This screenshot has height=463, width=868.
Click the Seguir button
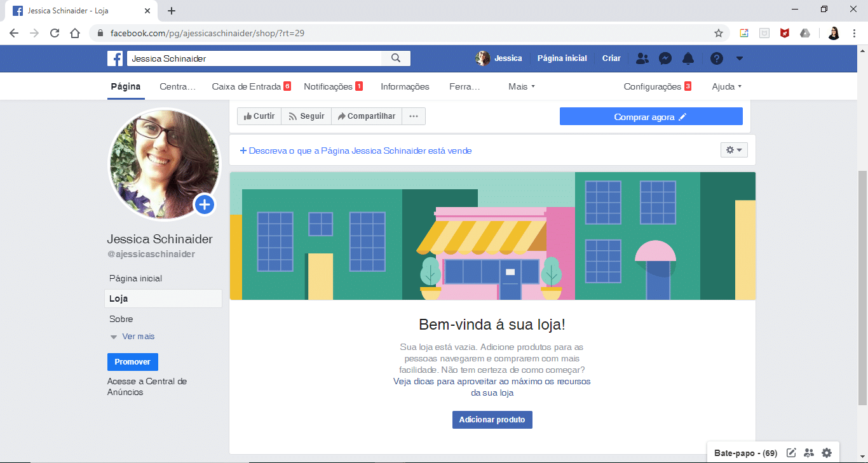point(306,116)
